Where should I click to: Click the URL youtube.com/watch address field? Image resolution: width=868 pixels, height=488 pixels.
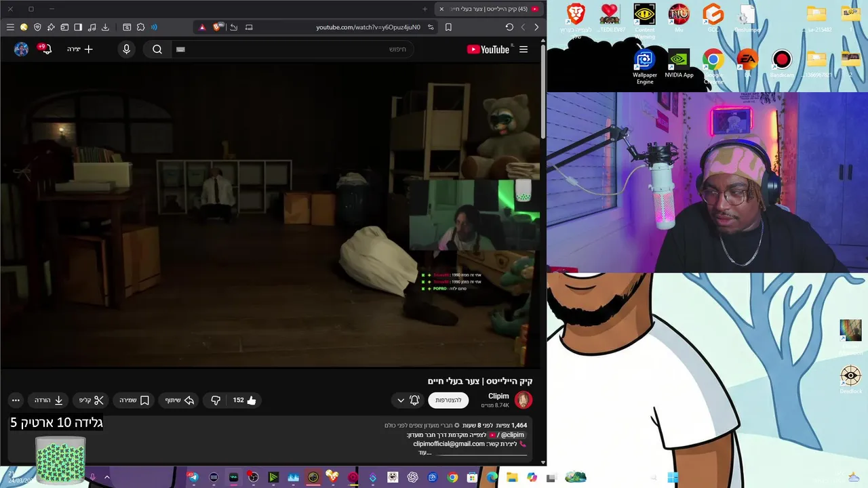(x=368, y=27)
